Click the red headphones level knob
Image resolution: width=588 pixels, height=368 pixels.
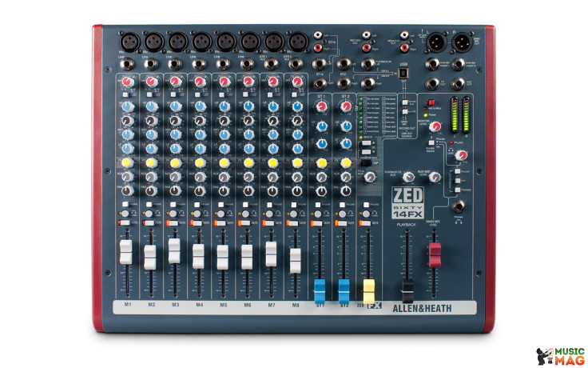tap(461, 155)
